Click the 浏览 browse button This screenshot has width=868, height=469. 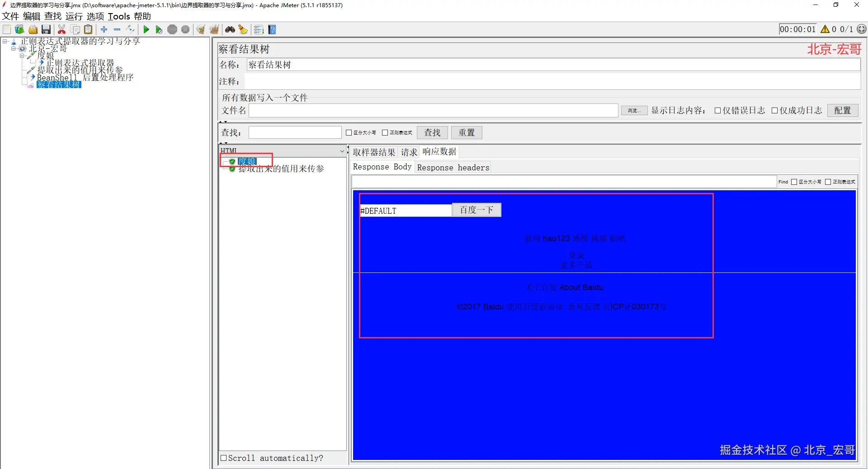pyautogui.click(x=634, y=111)
